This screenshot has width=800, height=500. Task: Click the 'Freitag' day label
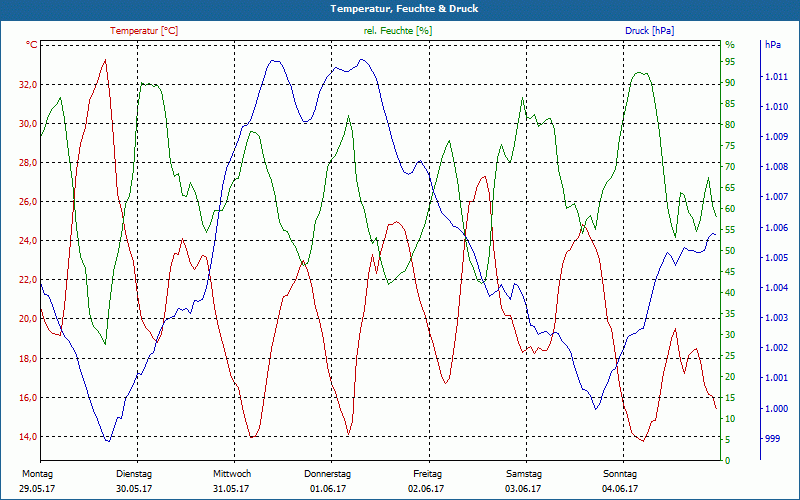point(428,474)
